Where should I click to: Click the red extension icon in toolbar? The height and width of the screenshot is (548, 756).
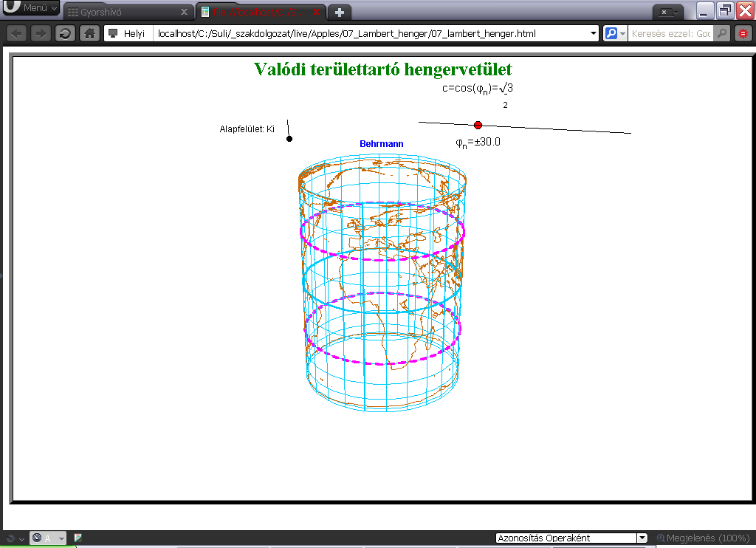point(743,34)
